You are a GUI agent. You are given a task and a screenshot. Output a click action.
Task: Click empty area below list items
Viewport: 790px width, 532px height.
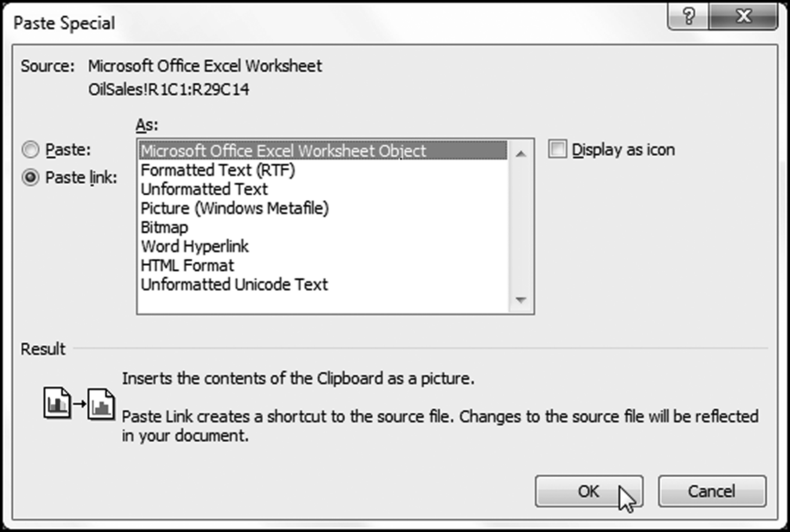(323, 302)
